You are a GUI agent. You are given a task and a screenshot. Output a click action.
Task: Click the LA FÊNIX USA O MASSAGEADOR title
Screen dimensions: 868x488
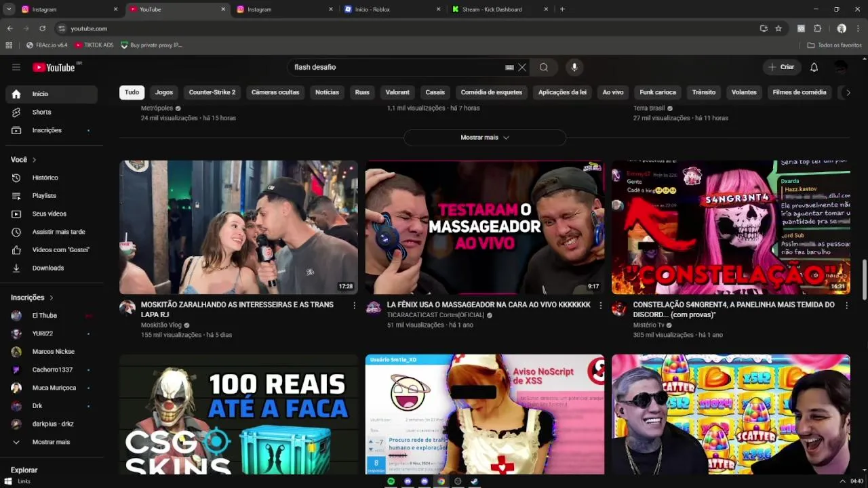click(489, 305)
